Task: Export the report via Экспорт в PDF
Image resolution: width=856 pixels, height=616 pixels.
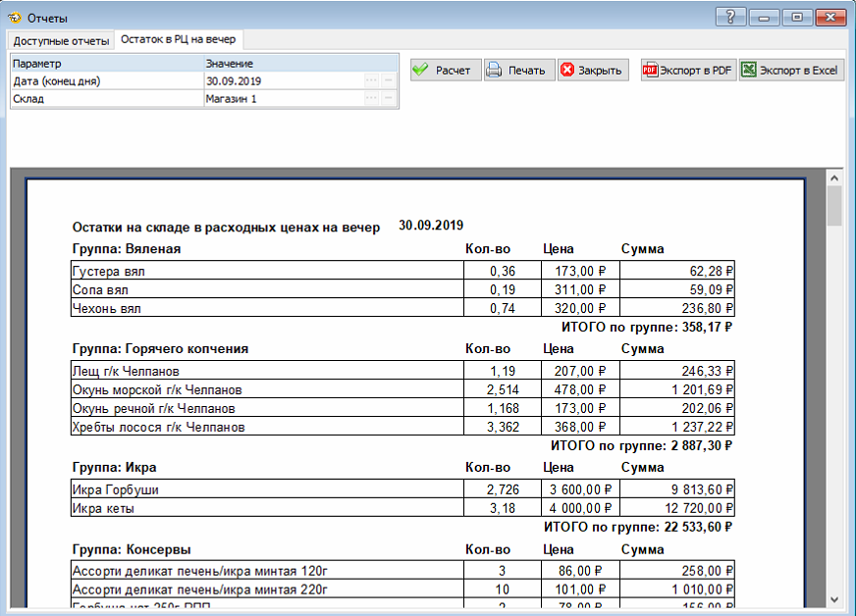Action: 687,71
